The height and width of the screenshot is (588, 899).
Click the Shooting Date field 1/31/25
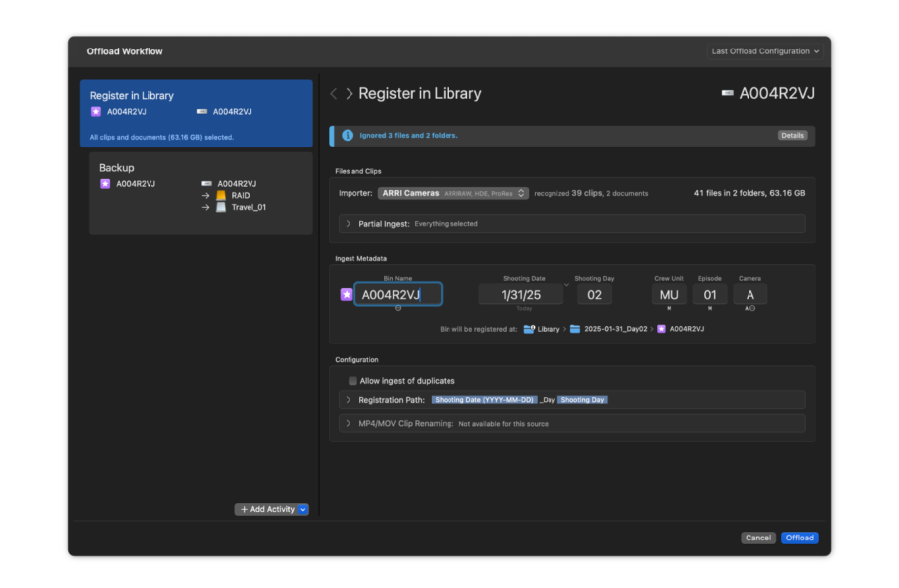pyautogui.click(x=521, y=295)
